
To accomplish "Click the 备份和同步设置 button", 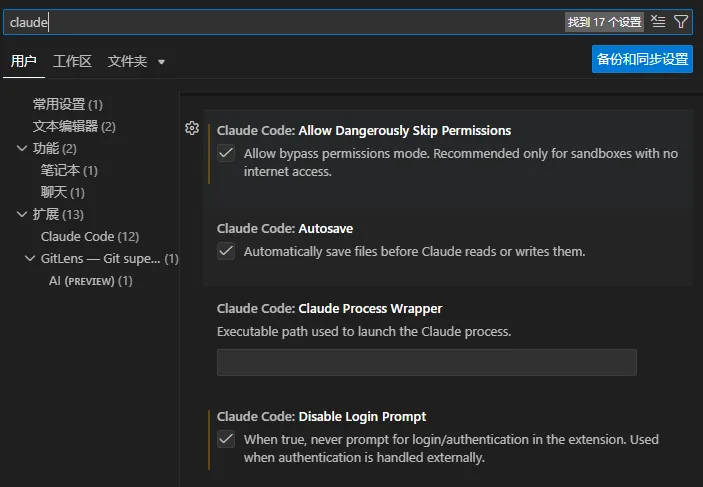I will click(x=642, y=59).
